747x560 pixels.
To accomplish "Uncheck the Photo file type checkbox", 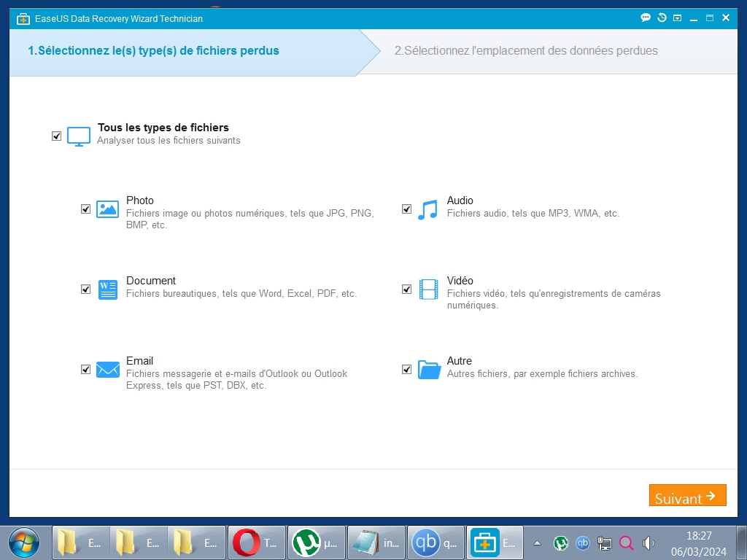I will pyautogui.click(x=86, y=209).
